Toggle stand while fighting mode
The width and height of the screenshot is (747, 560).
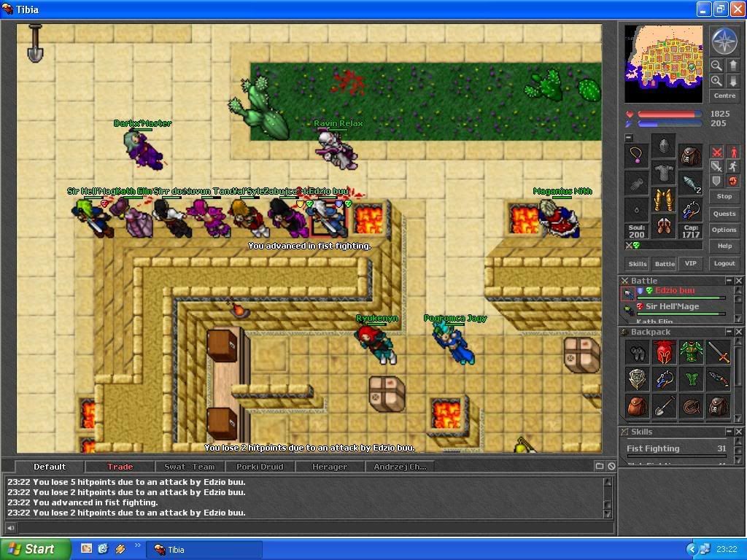pos(732,152)
